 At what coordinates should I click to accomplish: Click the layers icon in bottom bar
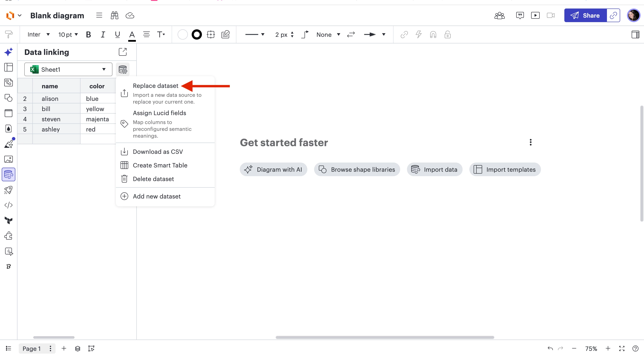tap(78, 348)
